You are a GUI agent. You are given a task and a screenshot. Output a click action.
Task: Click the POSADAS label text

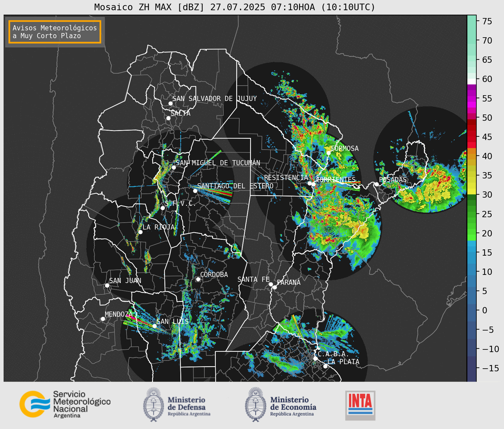pos(393,180)
